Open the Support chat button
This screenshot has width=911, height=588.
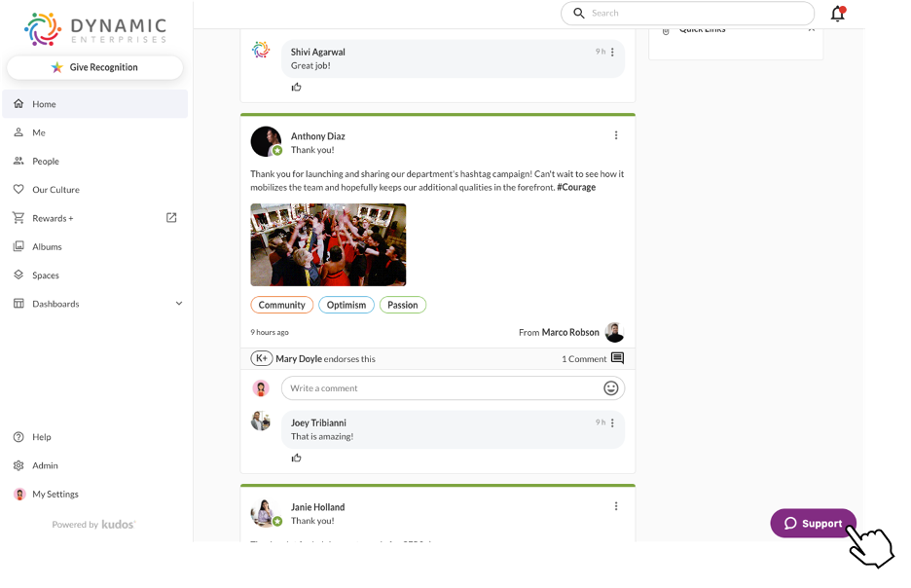coord(813,524)
